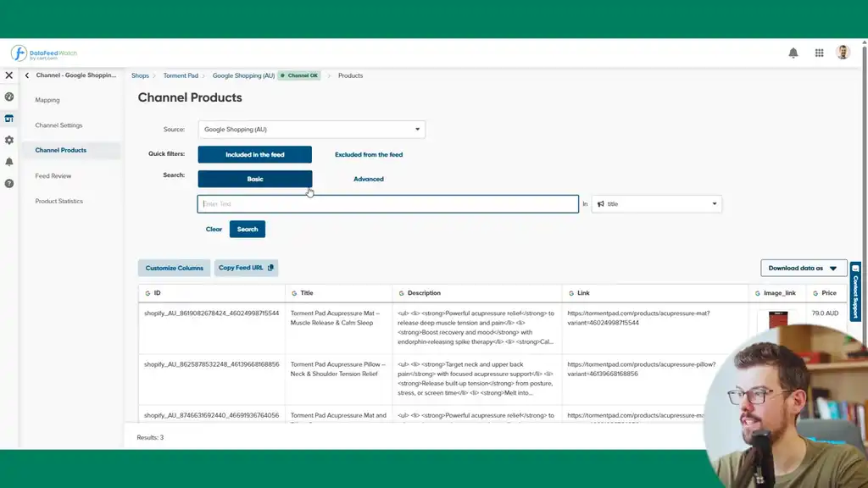Open the 'title' search field dropdown

tap(657, 203)
